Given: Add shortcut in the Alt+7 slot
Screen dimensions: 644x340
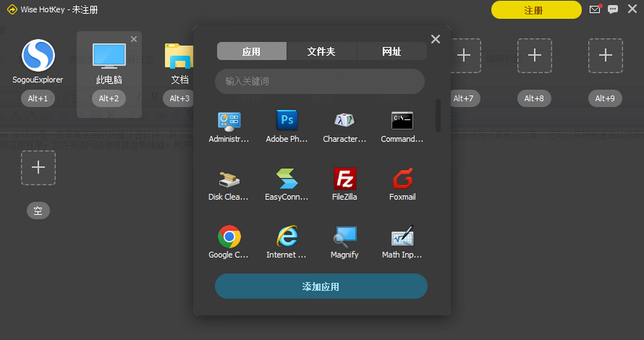Looking at the screenshot, I should [464, 55].
